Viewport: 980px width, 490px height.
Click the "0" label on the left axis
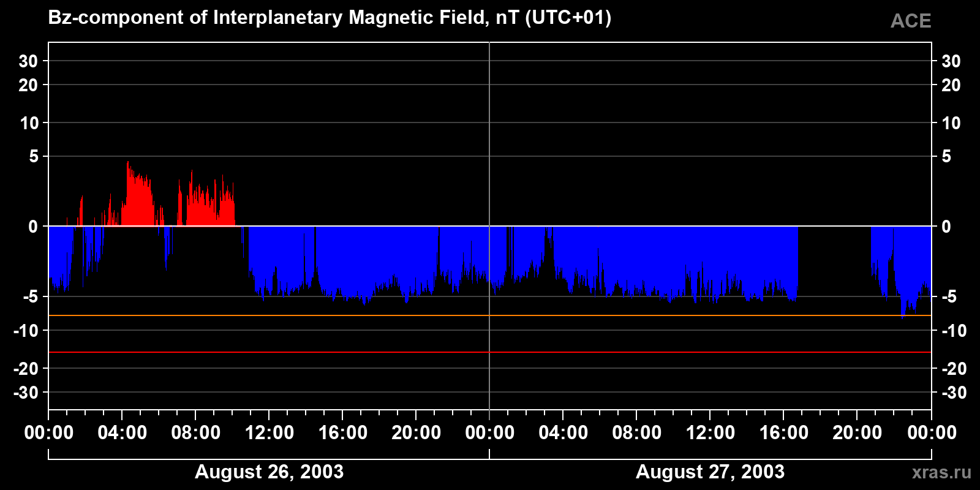[33, 227]
